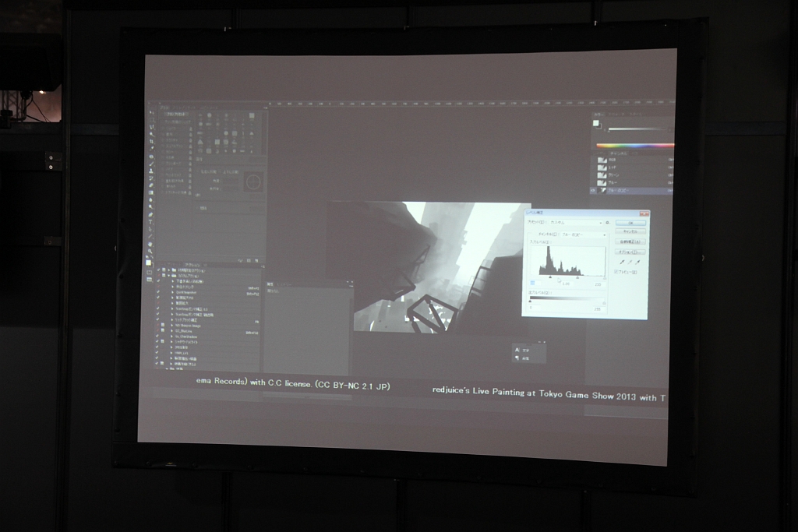The width and height of the screenshot is (798, 532).
Task: Click the midtone input slider in Levels
Action: pos(577,277)
